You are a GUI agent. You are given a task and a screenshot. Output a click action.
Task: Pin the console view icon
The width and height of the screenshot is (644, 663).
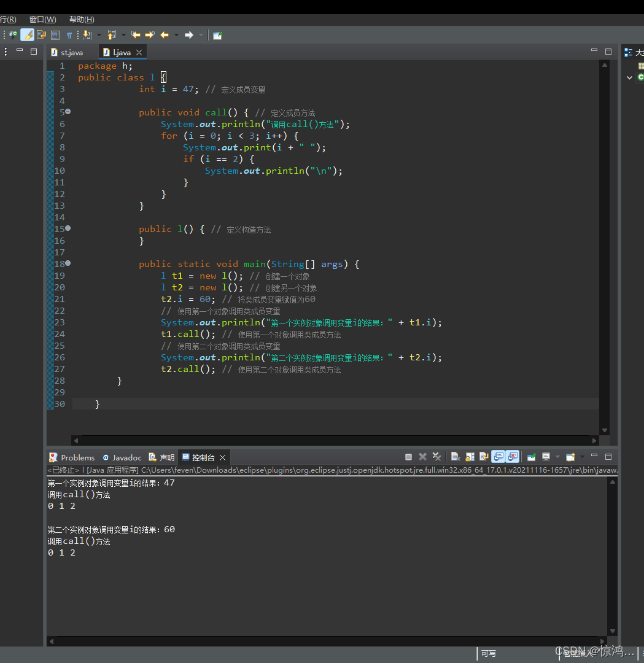[x=532, y=457]
